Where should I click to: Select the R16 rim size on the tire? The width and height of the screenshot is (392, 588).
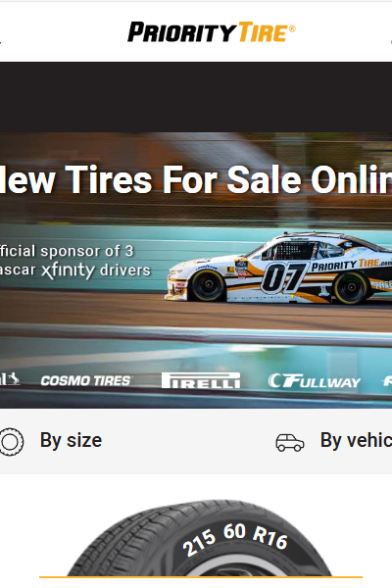270,537
